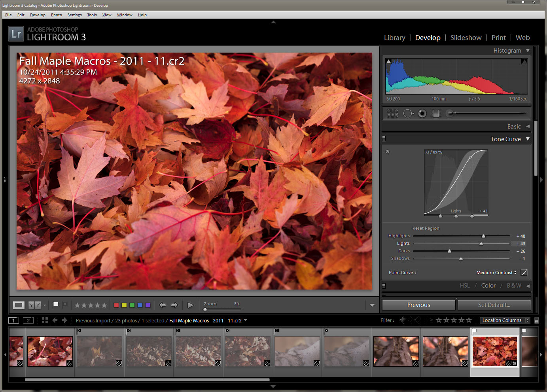The image size is (547, 392).
Task: Mark photo as rejected in toolbar
Action: click(x=65, y=305)
